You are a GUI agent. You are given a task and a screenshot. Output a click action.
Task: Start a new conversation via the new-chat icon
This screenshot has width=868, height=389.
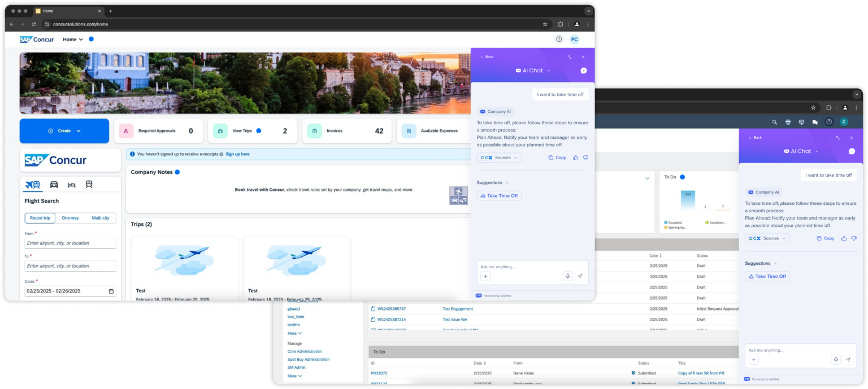pos(584,70)
